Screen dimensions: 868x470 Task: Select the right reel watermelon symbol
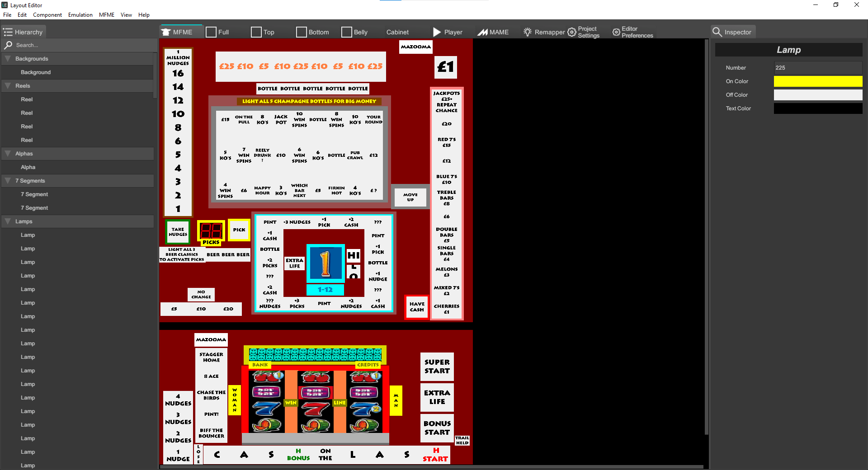tap(364, 425)
